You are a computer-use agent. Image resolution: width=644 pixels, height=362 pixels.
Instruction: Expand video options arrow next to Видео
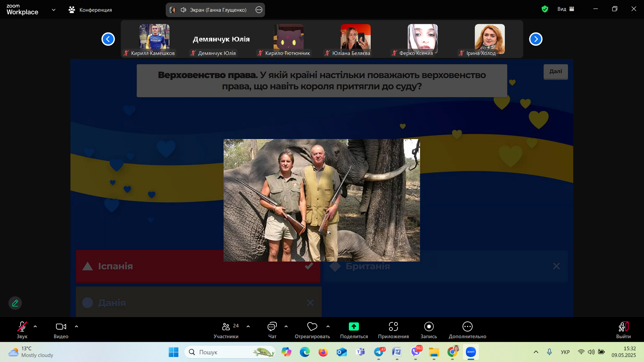coord(76,326)
